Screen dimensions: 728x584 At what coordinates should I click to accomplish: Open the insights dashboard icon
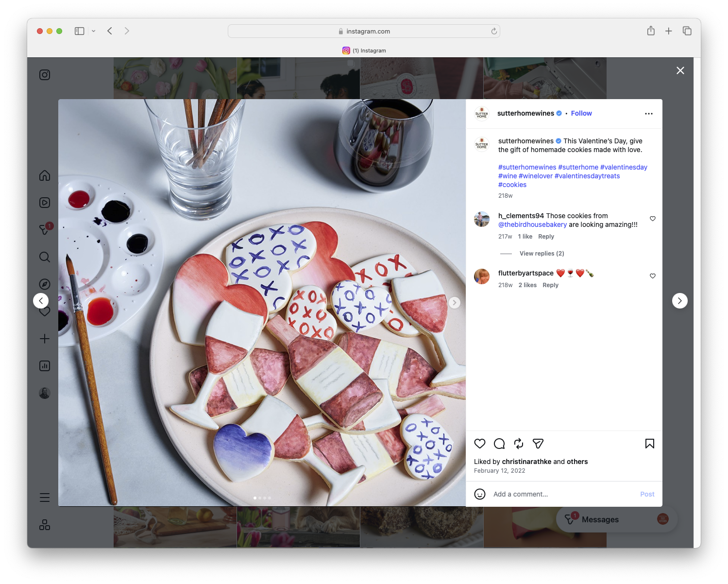[x=44, y=366]
